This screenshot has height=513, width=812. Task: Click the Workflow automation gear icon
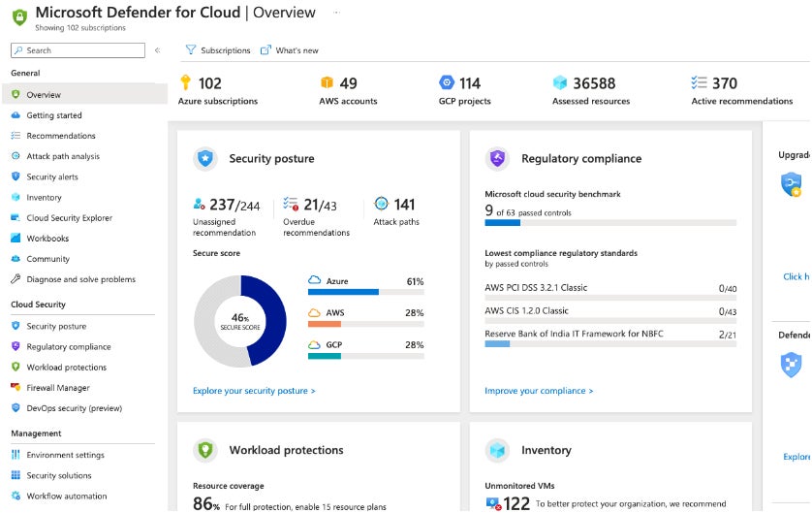[16, 496]
